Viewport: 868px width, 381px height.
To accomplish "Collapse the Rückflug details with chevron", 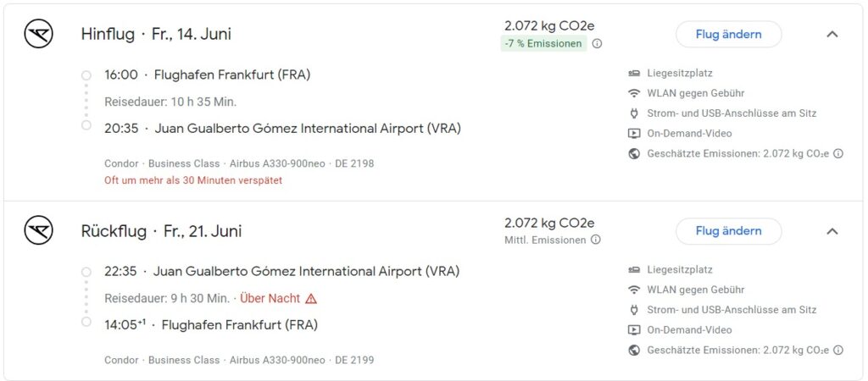I will [x=832, y=231].
